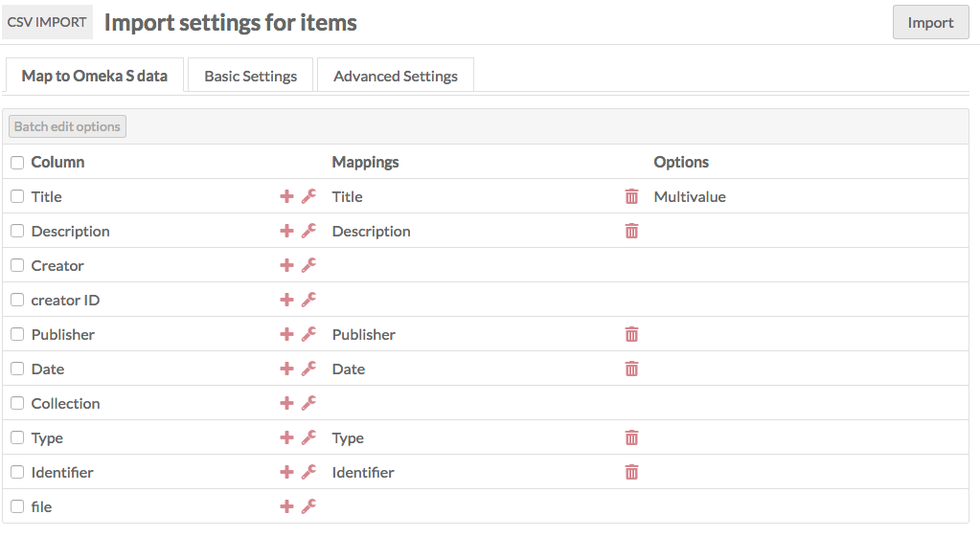Click the CSV IMPORT label
Image resolution: width=980 pixels, height=537 pixels.
point(47,22)
